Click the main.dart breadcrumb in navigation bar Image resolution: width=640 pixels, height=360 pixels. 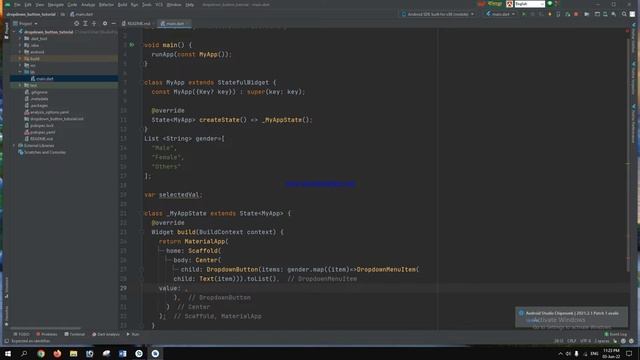pos(81,14)
